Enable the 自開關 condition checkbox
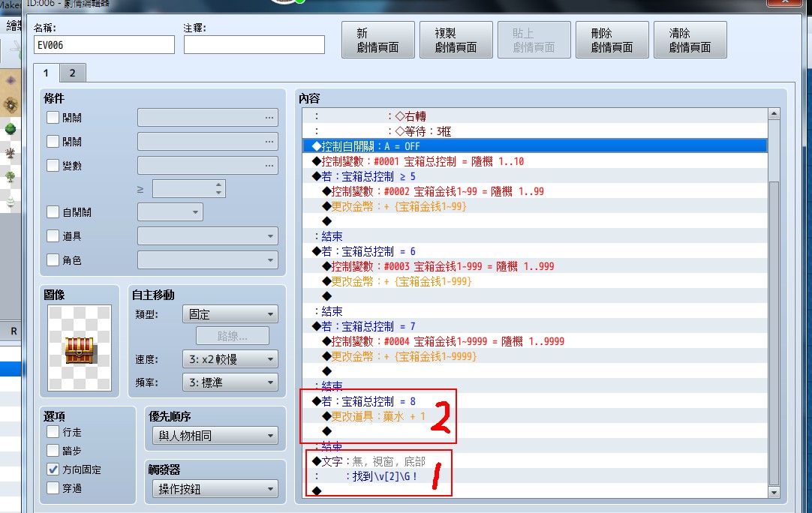Viewport: 812px width, 513px height. [53, 211]
